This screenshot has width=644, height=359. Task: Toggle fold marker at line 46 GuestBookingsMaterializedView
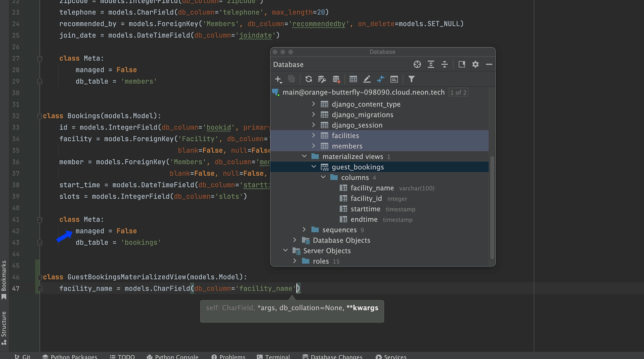click(40, 277)
